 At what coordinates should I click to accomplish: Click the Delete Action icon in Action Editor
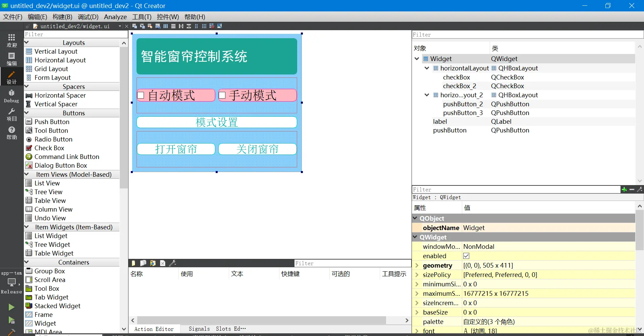[162, 263]
